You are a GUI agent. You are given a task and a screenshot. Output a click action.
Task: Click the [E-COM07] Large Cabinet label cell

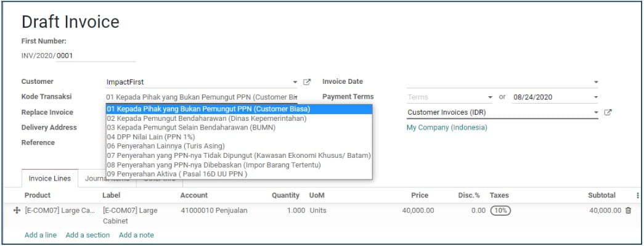point(130,216)
